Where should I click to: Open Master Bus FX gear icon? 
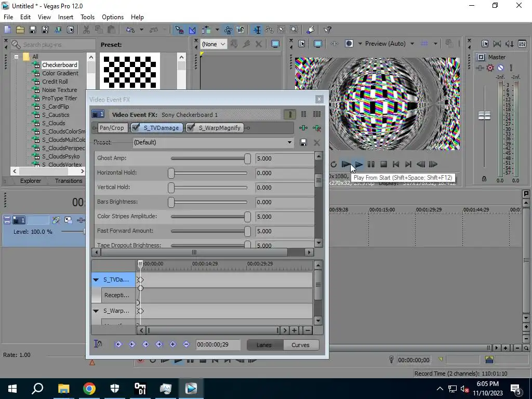pyautogui.click(x=490, y=68)
